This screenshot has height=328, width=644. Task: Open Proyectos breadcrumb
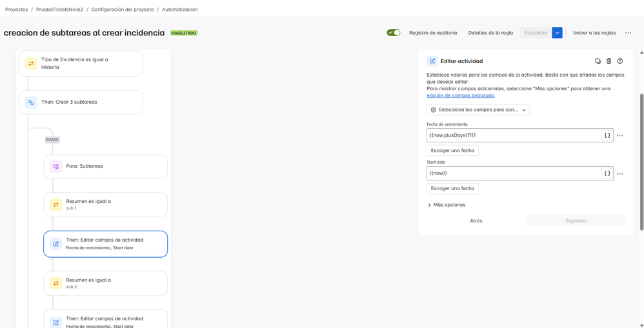[x=16, y=10]
